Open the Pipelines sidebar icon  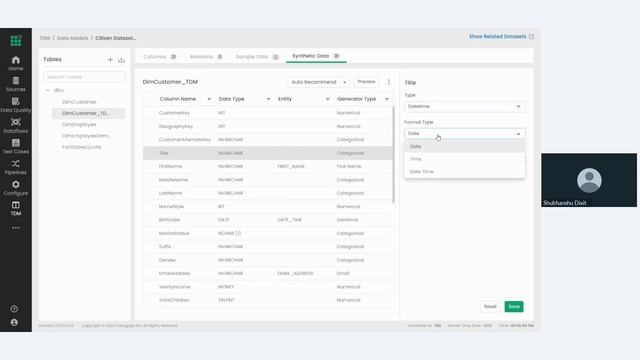pos(16,164)
